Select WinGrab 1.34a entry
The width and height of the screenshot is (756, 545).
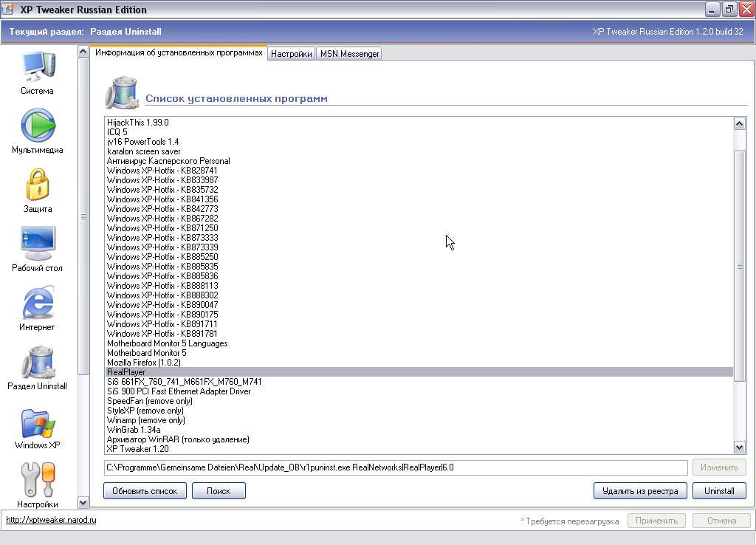coord(419,430)
